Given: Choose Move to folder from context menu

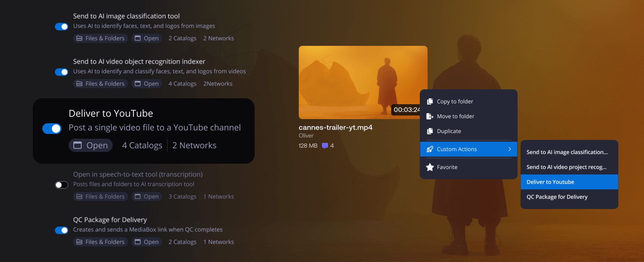Looking at the screenshot, I should point(469,116).
